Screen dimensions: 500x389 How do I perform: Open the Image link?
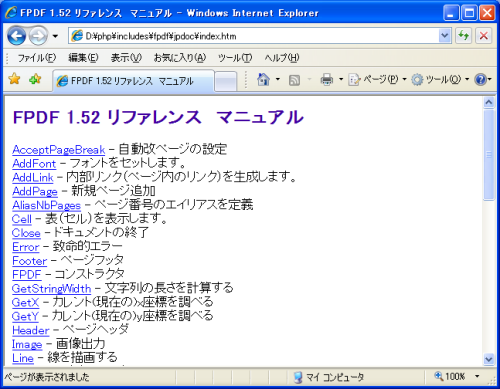click(27, 344)
